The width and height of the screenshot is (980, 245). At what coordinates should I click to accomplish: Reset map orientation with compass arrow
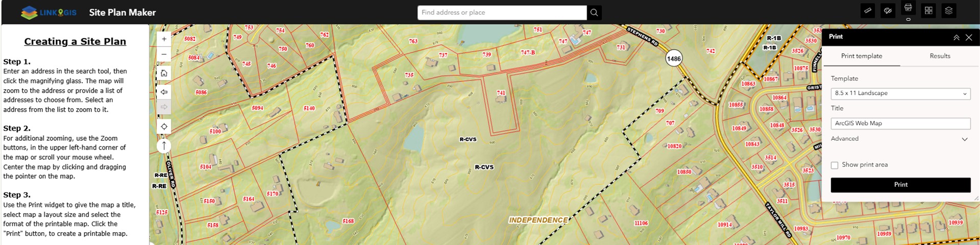[164, 146]
